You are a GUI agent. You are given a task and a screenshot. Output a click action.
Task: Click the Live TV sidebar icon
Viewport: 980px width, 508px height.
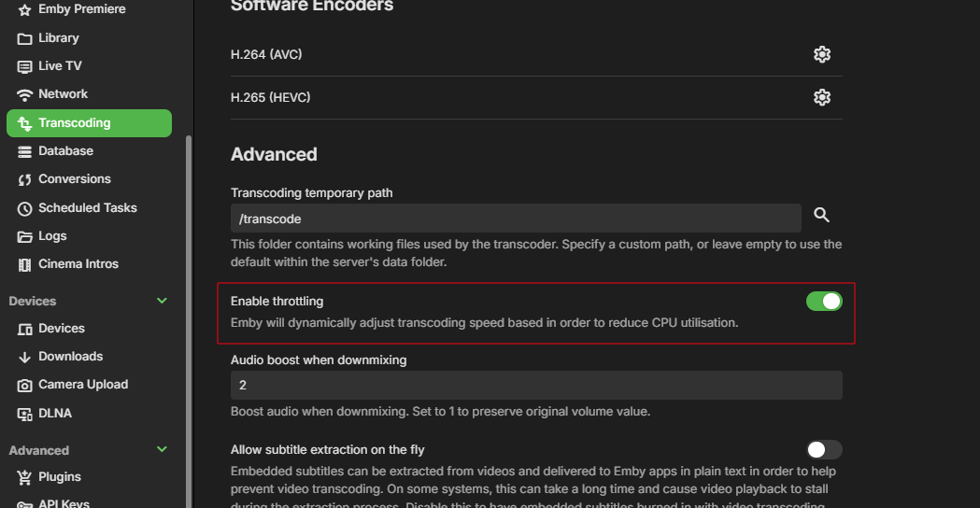click(x=25, y=66)
